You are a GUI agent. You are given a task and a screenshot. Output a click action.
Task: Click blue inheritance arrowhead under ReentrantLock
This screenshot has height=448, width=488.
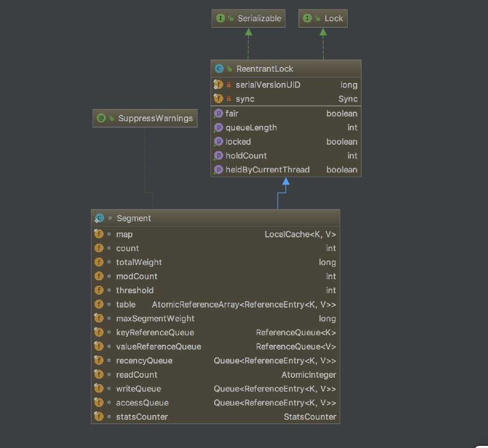(x=285, y=181)
